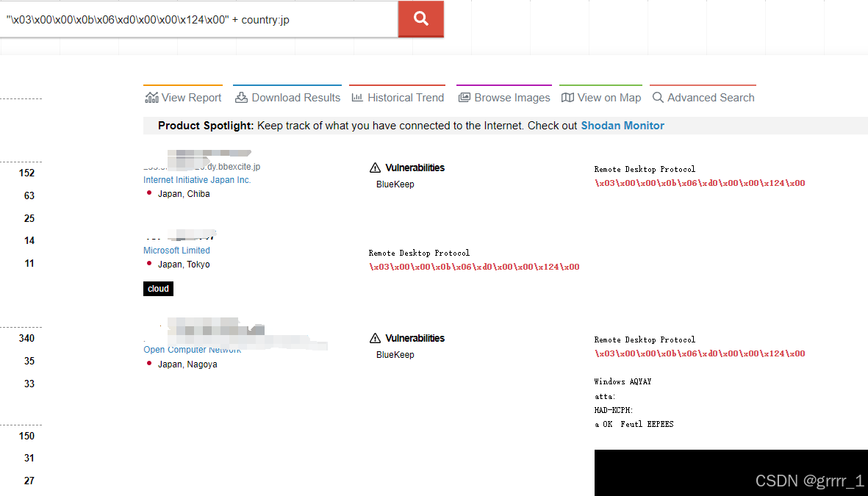Open the Historical Trend tab

[398, 98]
